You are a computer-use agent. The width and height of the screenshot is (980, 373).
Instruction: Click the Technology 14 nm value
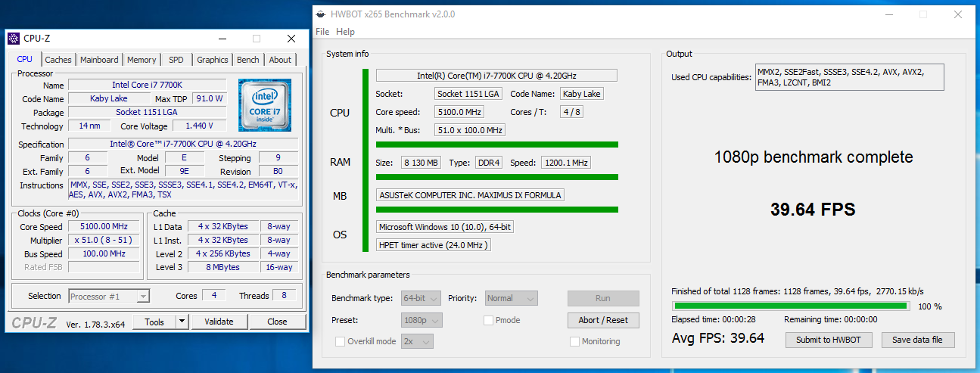tap(89, 126)
